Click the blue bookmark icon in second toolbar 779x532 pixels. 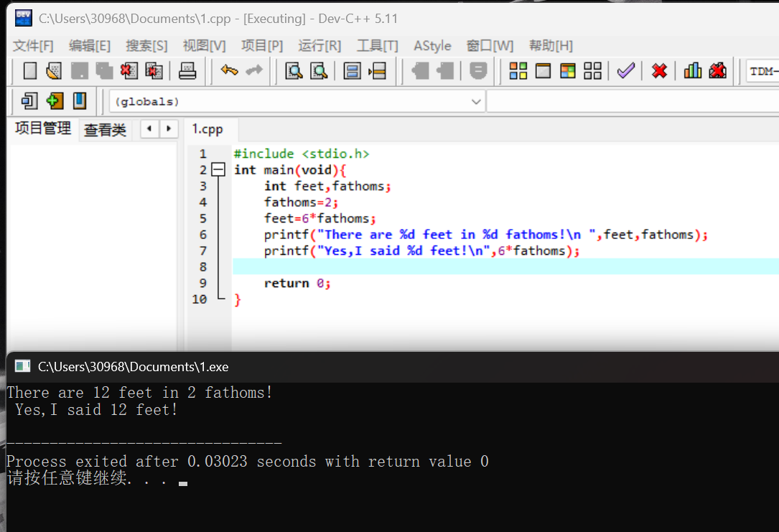coord(80,101)
